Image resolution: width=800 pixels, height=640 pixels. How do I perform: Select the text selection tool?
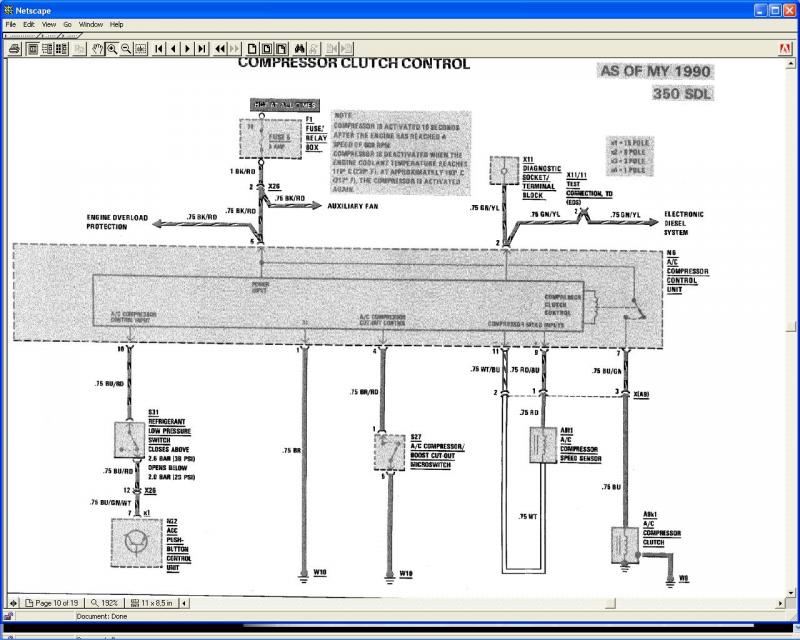pos(141,49)
